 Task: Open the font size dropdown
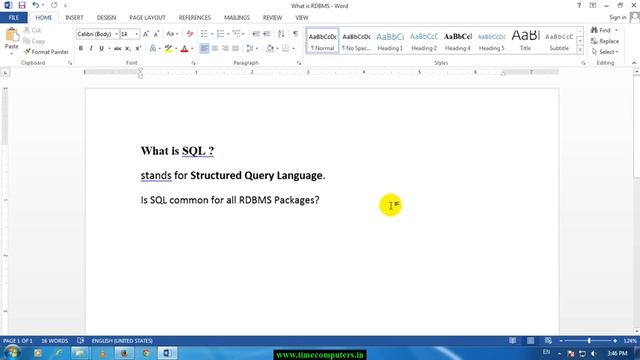tap(137, 34)
